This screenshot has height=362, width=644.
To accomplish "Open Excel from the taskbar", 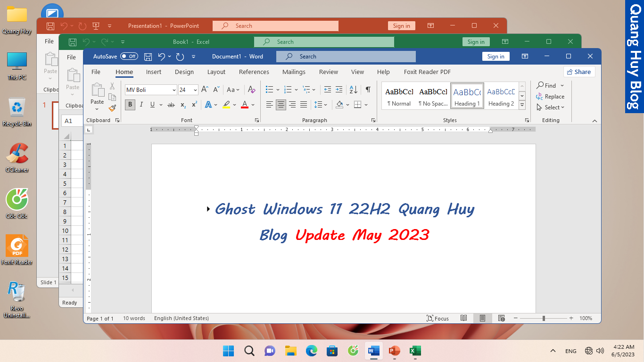I will 415,351.
